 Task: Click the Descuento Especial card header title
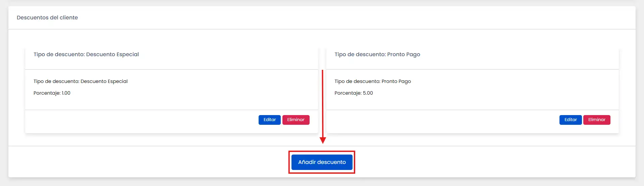[86, 55]
